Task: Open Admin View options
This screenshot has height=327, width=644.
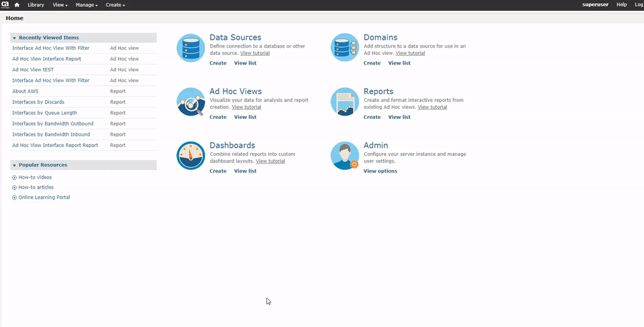Action: (x=380, y=171)
